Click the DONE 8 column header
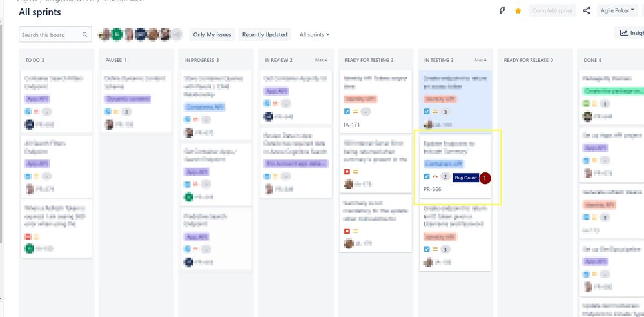The height and width of the screenshot is (317, 644). 592,60
